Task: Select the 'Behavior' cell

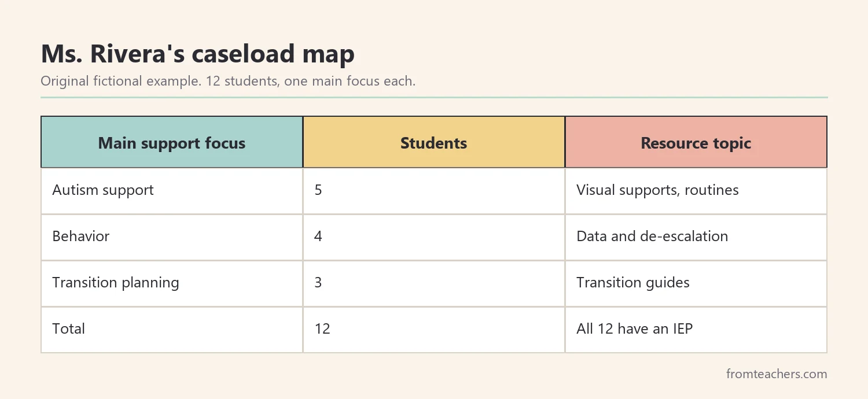Action: pos(172,237)
